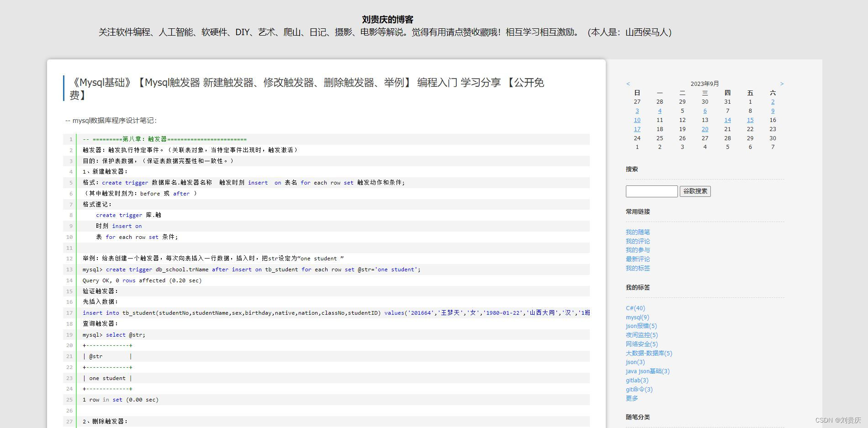This screenshot has height=428, width=868.
Task: Click code line 2 触发器 definition
Action: (191, 150)
